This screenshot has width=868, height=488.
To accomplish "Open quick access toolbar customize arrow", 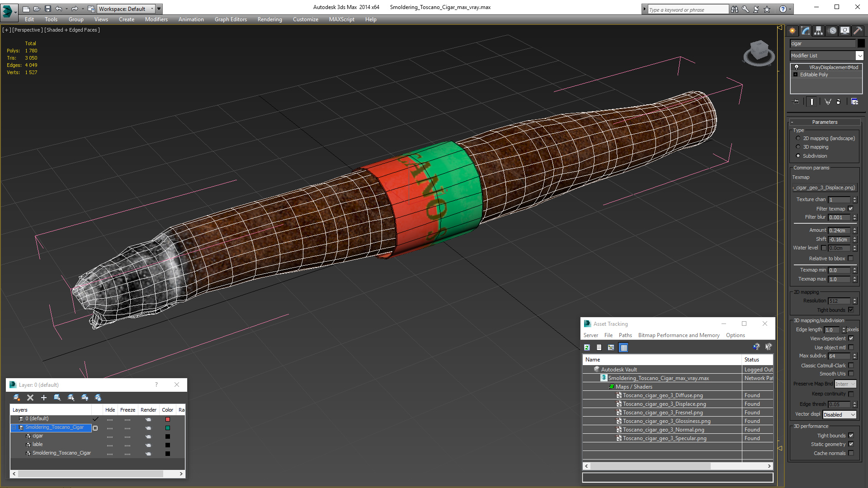I will click(x=159, y=9).
